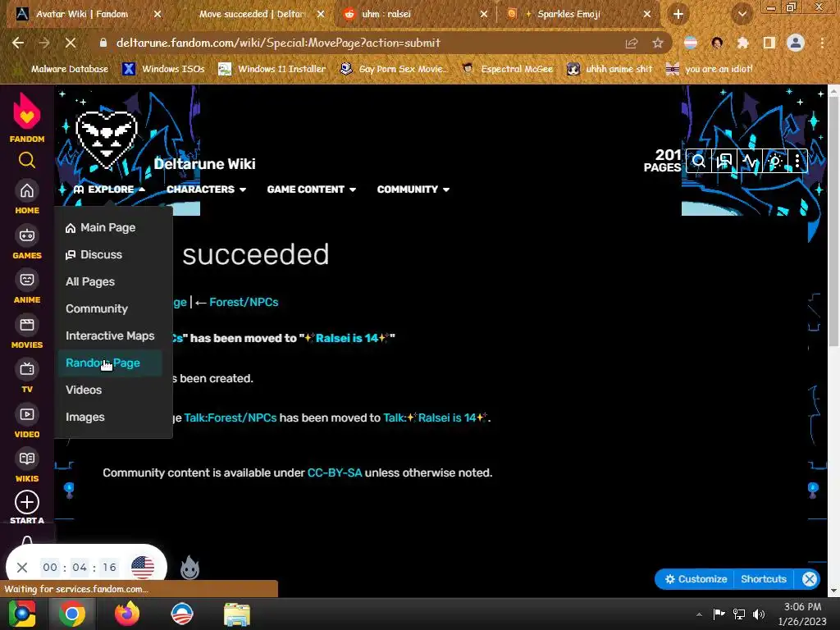The width and height of the screenshot is (840, 630).
Task: Open the Chrome profile avatar
Action: click(x=796, y=43)
